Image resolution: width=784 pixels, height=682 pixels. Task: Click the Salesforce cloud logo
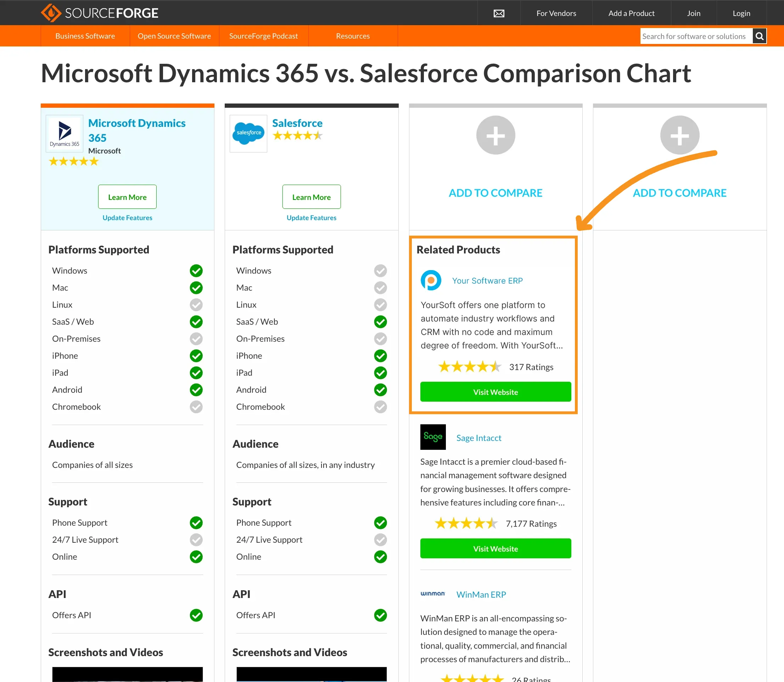point(248,134)
